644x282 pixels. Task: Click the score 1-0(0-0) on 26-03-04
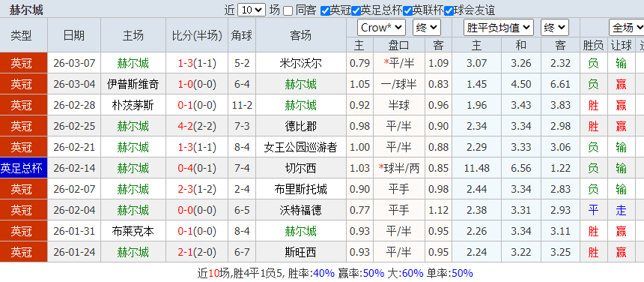coord(197,84)
